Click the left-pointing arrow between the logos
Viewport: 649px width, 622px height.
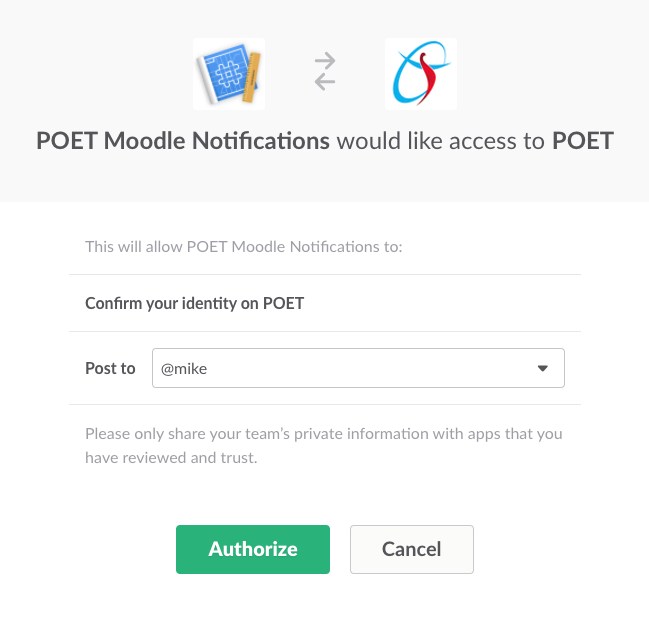[325, 81]
